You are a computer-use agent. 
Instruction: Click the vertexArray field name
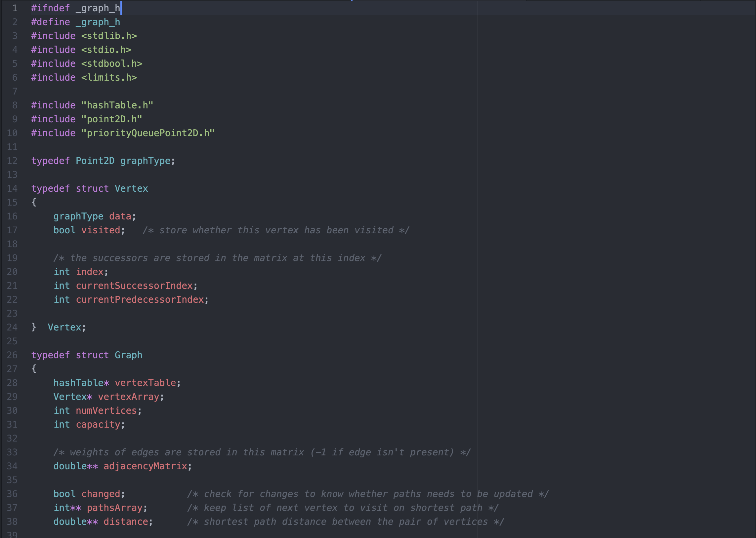click(129, 397)
